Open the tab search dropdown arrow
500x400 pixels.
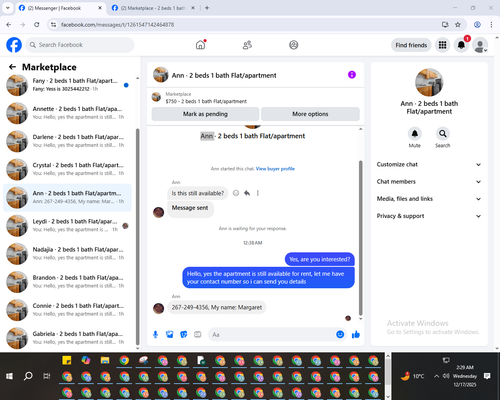pyautogui.click(x=8, y=8)
